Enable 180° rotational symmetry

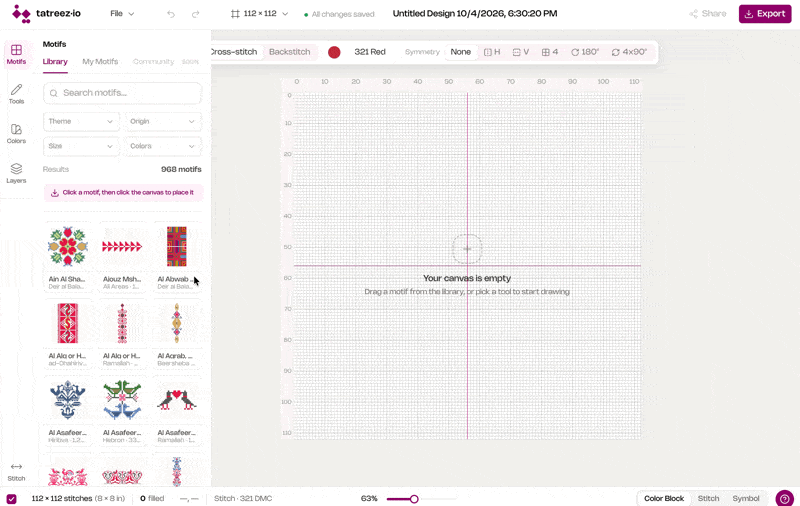tap(585, 52)
